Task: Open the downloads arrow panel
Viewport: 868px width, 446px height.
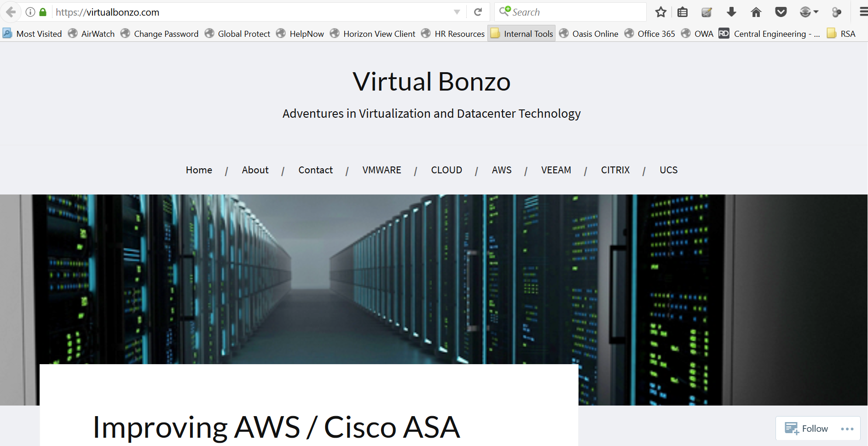Action: pos(731,12)
